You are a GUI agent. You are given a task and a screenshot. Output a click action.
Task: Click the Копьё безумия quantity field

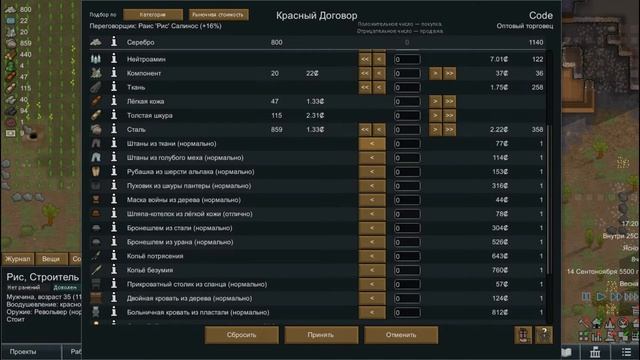[407, 270]
